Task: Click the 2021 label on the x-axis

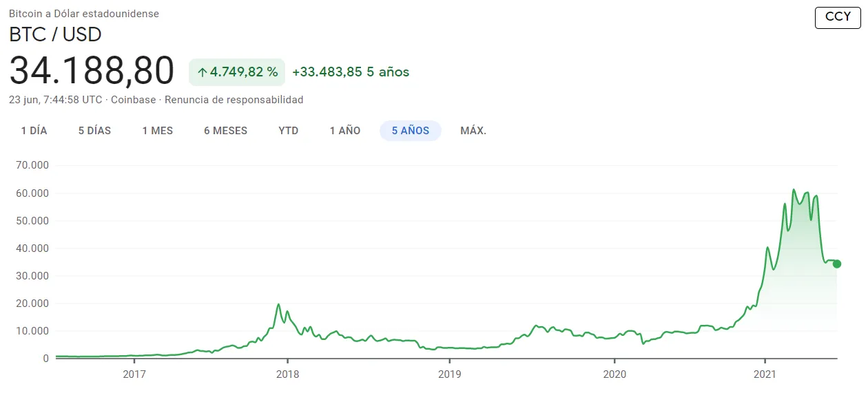Action: (765, 374)
